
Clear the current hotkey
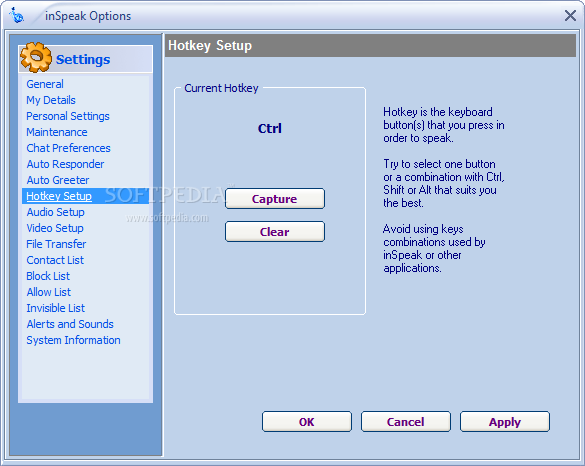tap(275, 232)
